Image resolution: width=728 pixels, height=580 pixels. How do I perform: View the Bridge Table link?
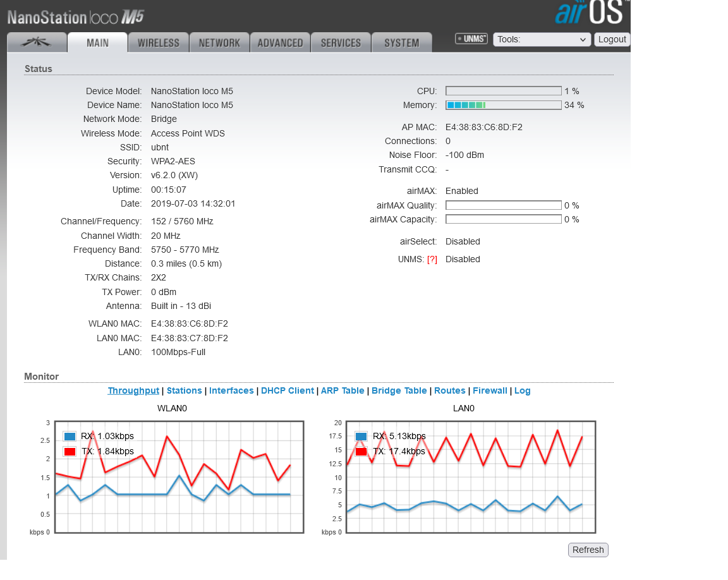click(x=399, y=391)
